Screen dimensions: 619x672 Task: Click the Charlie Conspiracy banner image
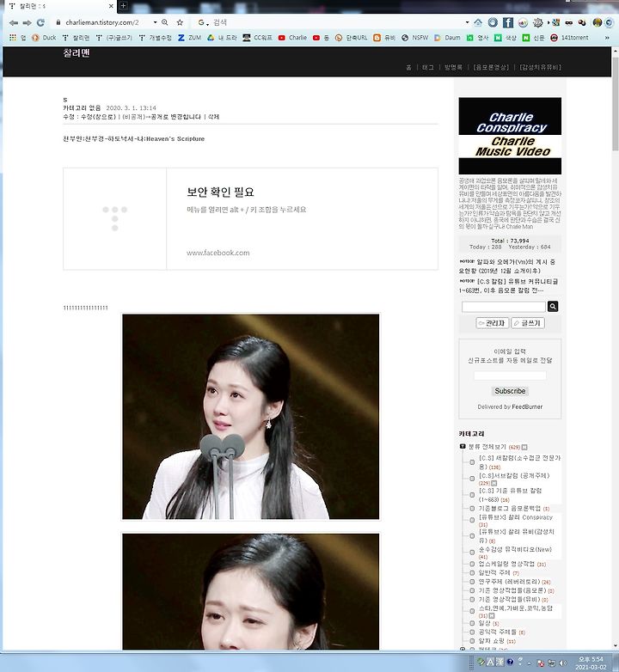pos(510,136)
